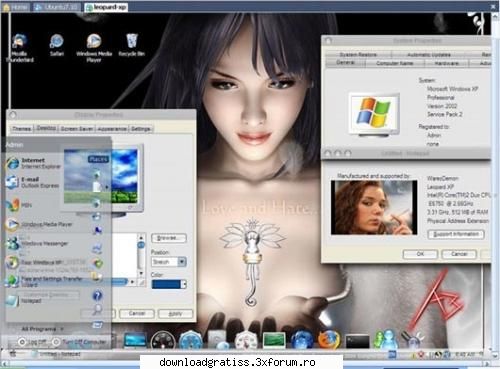
Task: Open System Restore tab in System Properties
Action: [358, 54]
